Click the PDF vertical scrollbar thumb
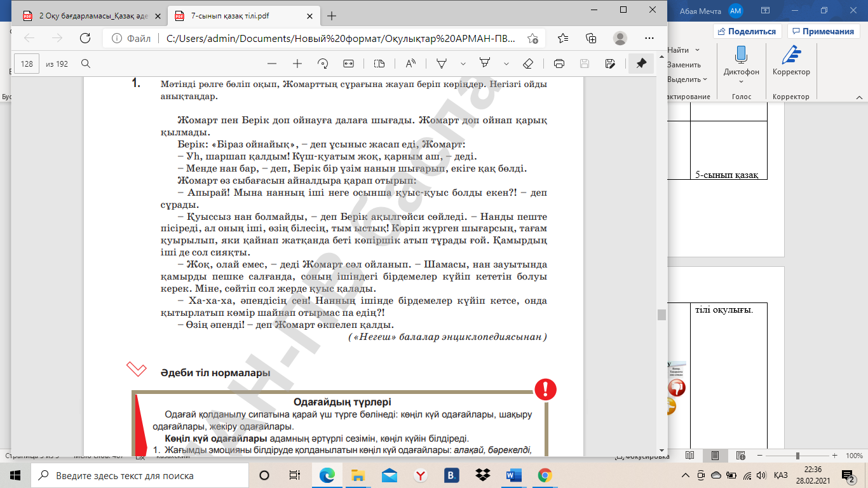The height and width of the screenshot is (488, 868). [661, 315]
